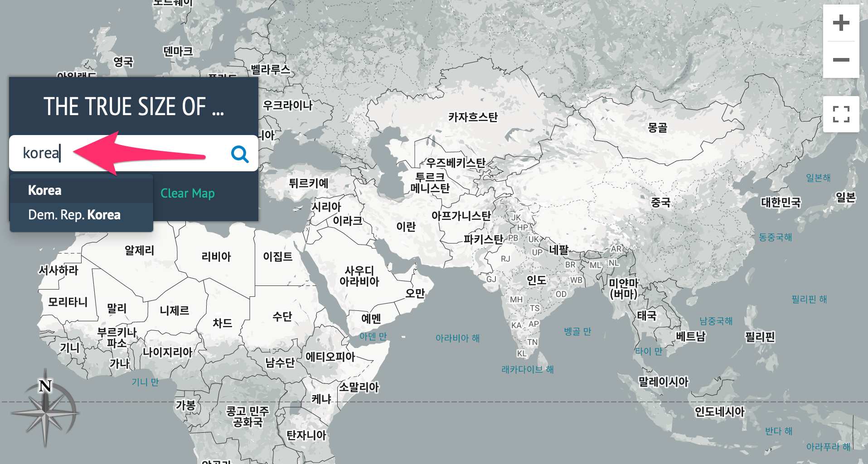Click the 미얀마 (버마) label
Screen dimensions: 868x464
624,289
